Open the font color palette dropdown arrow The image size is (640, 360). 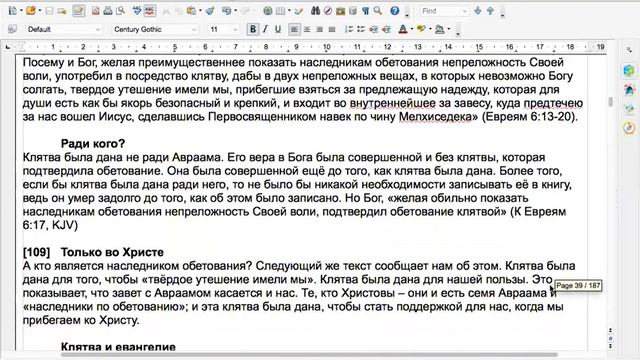point(411,29)
